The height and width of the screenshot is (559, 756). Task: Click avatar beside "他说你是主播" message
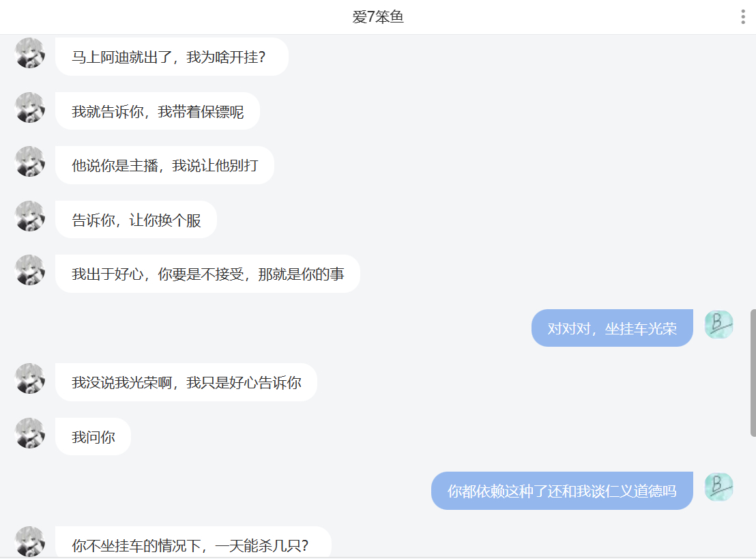coord(30,161)
